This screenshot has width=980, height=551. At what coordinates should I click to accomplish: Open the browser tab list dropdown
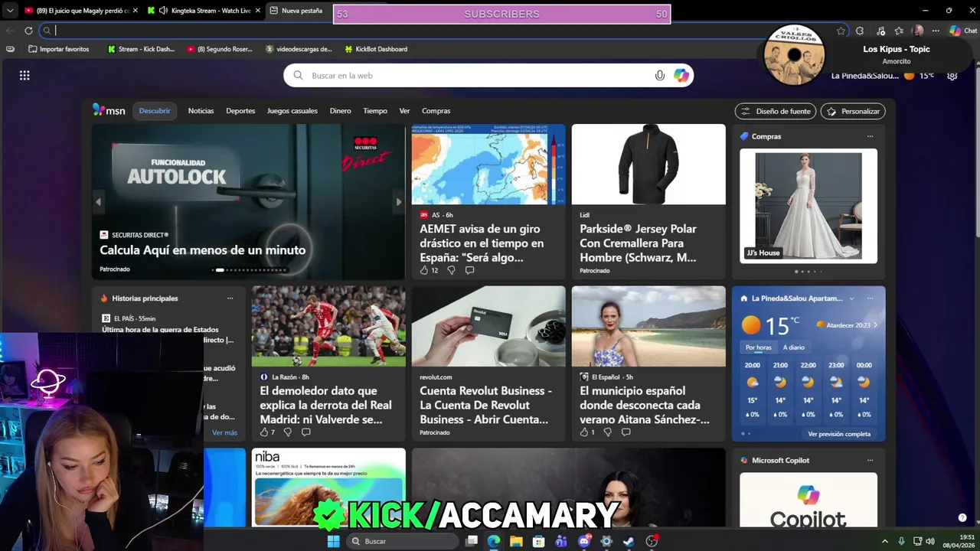click(x=10, y=11)
